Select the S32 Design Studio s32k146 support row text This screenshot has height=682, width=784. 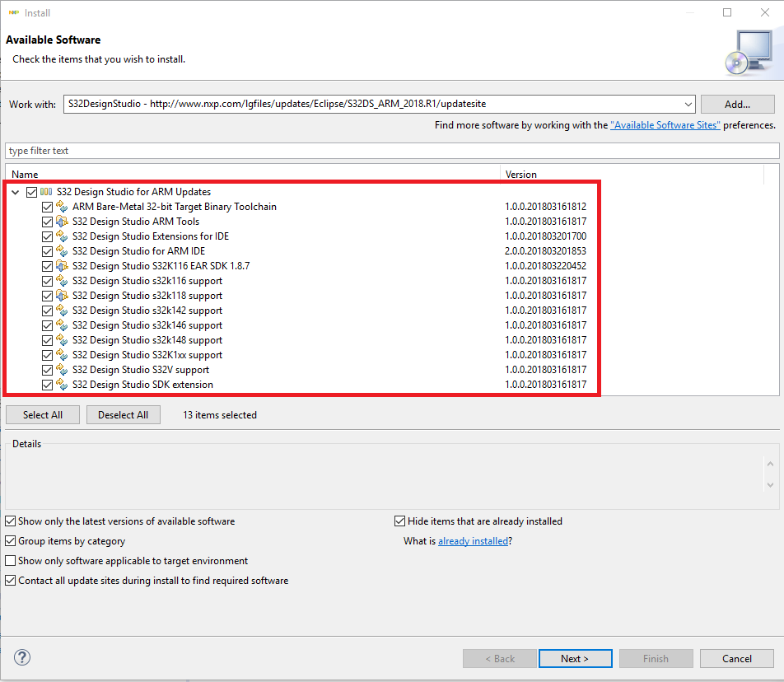(x=147, y=325)
